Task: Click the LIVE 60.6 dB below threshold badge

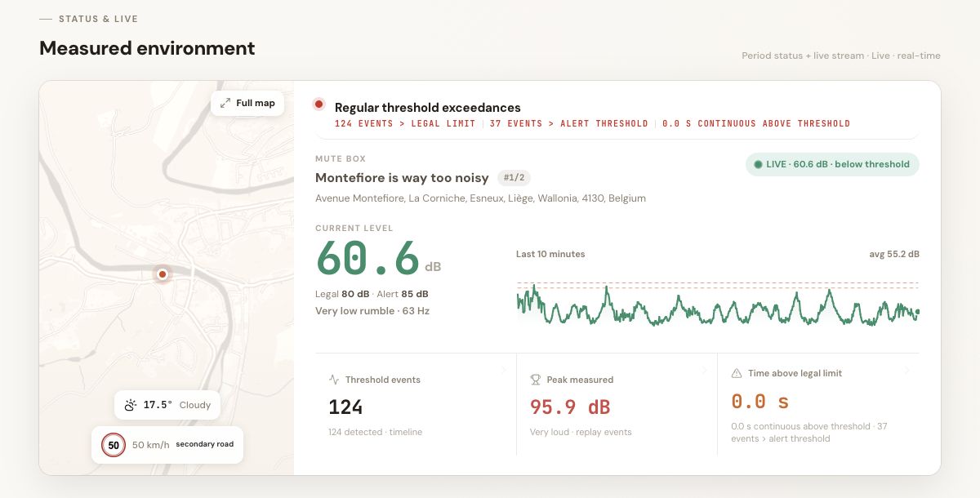Action: [832, 164]
